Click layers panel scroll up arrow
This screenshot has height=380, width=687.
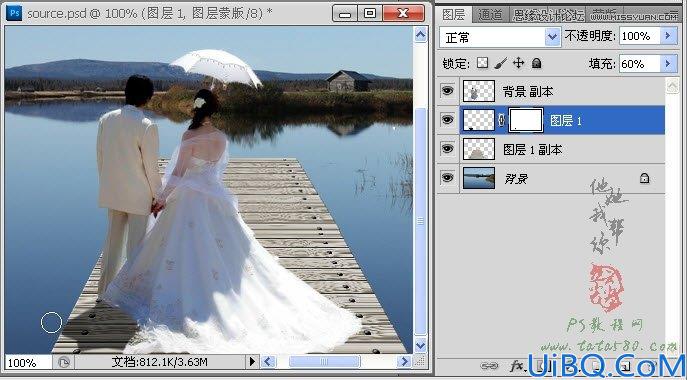(672, 85)
